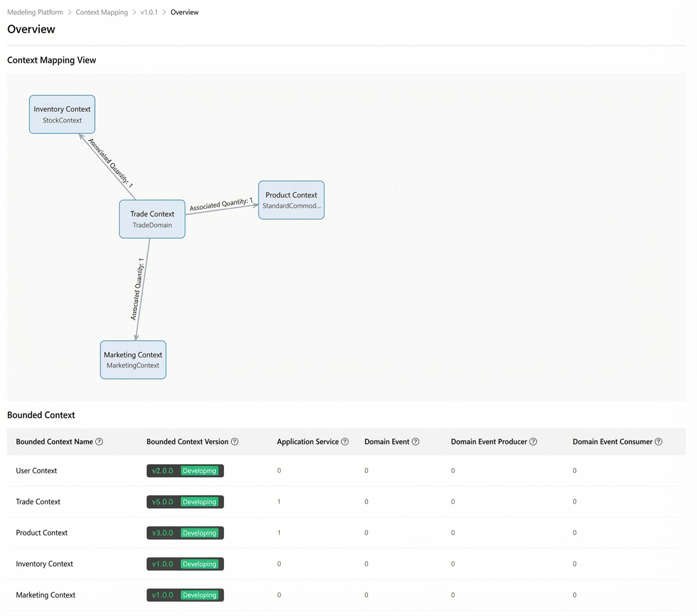The image size is (697, 616).
Task: Select the Inventory Context node in diagram
Action: point(63,114)
